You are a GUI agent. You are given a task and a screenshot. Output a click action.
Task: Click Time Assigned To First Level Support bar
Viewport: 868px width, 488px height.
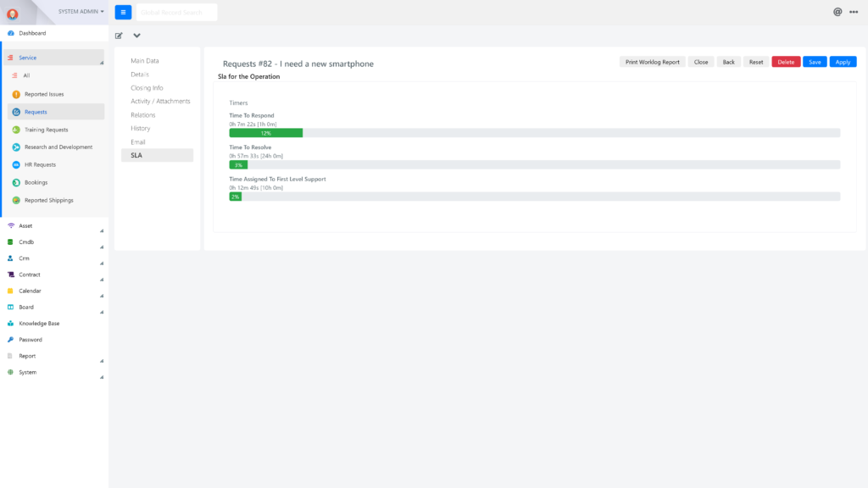coord(535,197)
